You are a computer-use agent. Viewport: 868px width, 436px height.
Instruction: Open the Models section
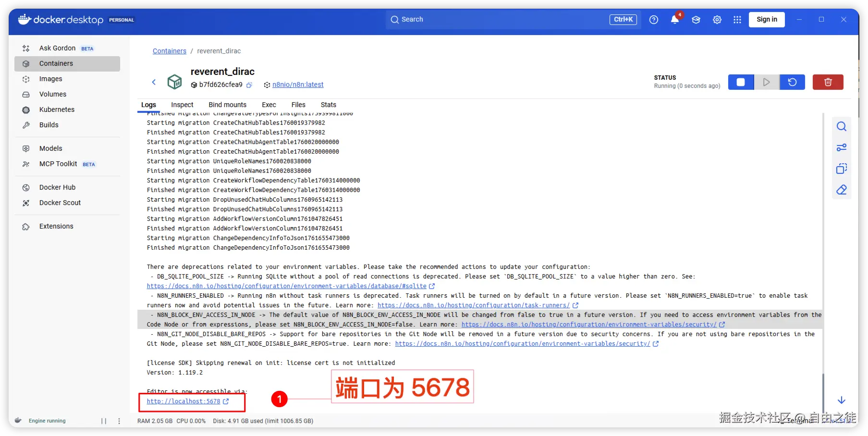click(67, 148)
